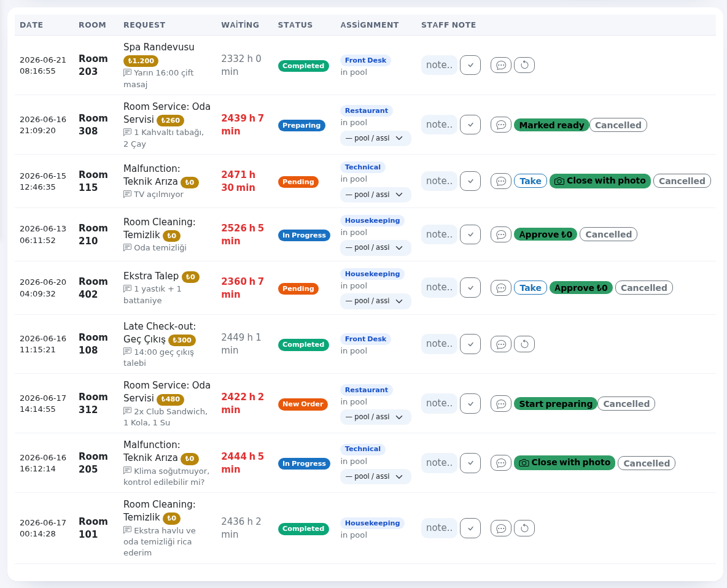Open chat icon for Room 203 request
This screenshot has width=727, height=588.
pyautogui.click(x=501, y=65)
